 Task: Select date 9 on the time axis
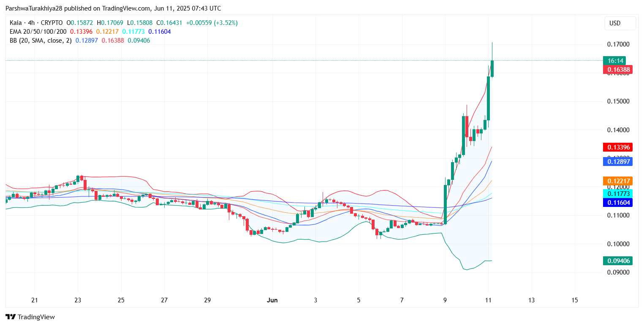445,300
